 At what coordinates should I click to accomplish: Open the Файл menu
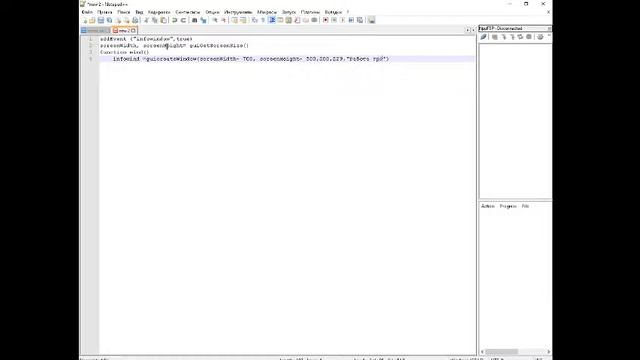point(87,12)
